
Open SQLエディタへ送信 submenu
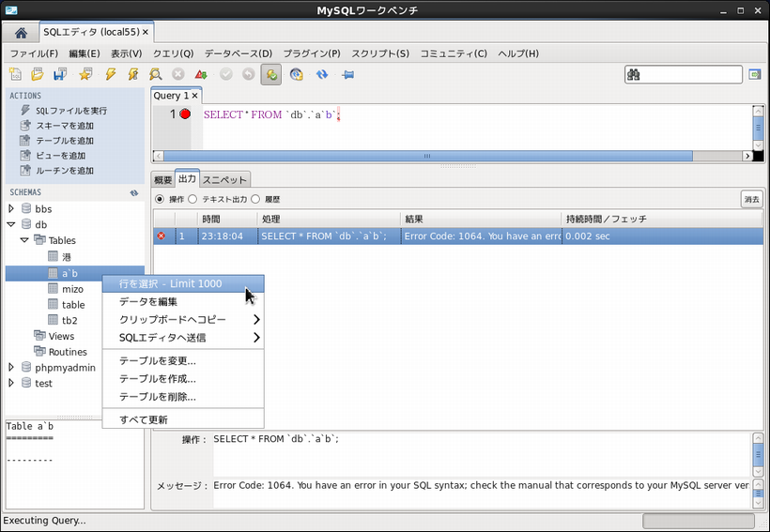point(183,338)
